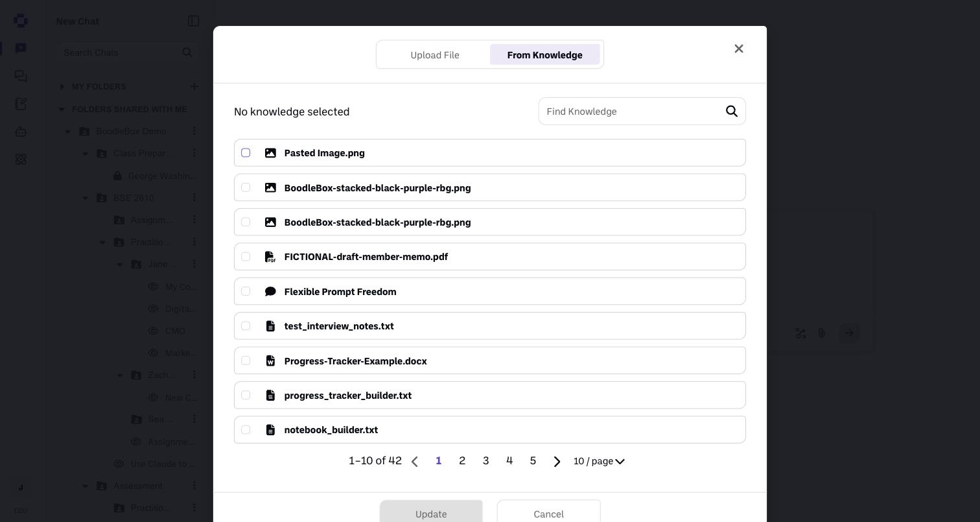Check Progress-Tracker-Example.docx box
This screenshot has height=522, width=980.
(x=246, y=361)
